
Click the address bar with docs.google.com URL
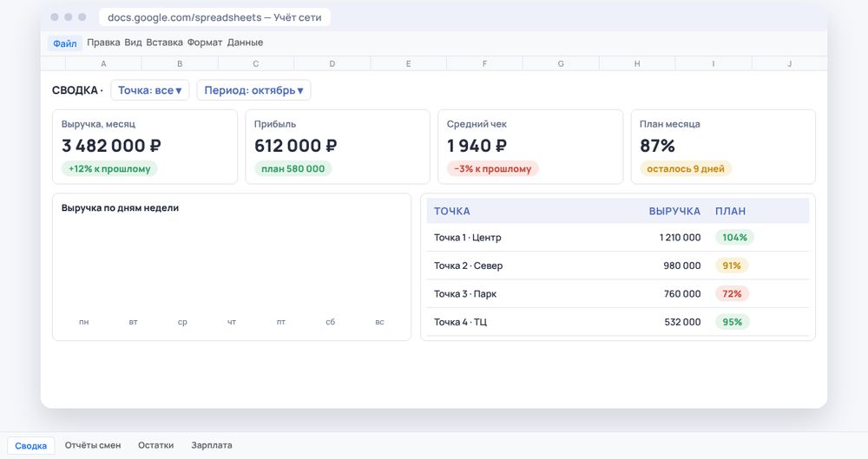214,17
